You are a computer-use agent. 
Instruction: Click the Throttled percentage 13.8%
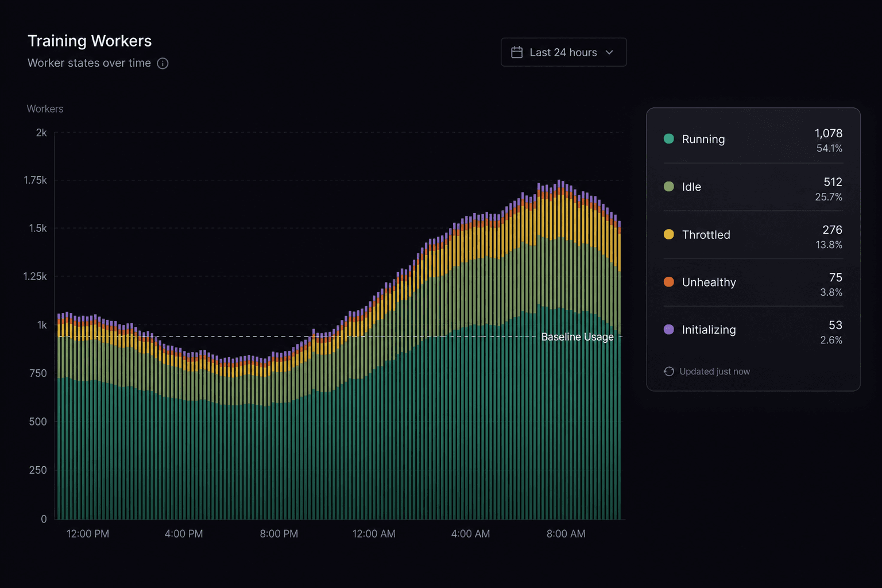pyautogui.click(x=829, y=245)
